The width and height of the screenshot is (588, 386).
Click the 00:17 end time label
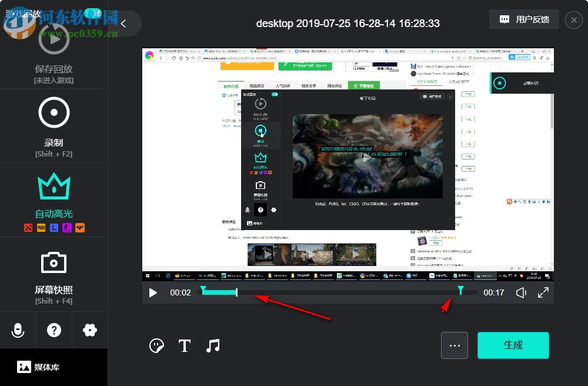click(493, 292)
